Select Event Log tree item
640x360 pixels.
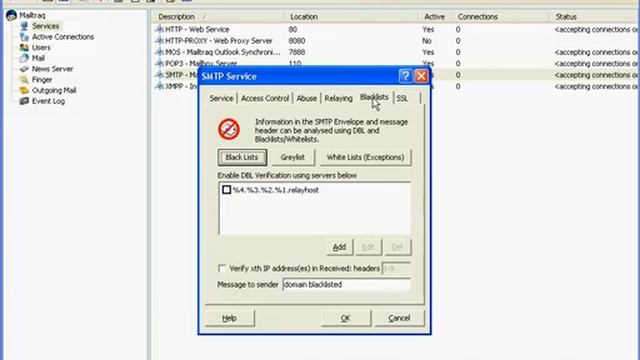48,101
